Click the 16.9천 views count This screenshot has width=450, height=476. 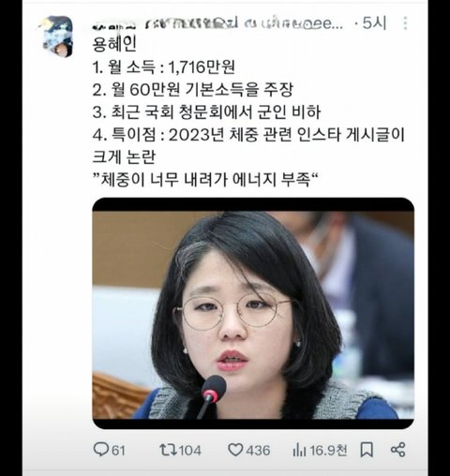pos(328,451)
